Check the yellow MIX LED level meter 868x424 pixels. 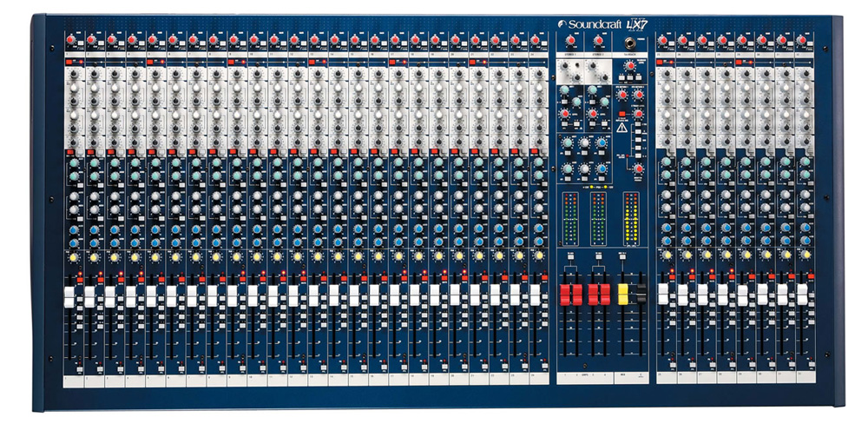[x=630, y=220]
